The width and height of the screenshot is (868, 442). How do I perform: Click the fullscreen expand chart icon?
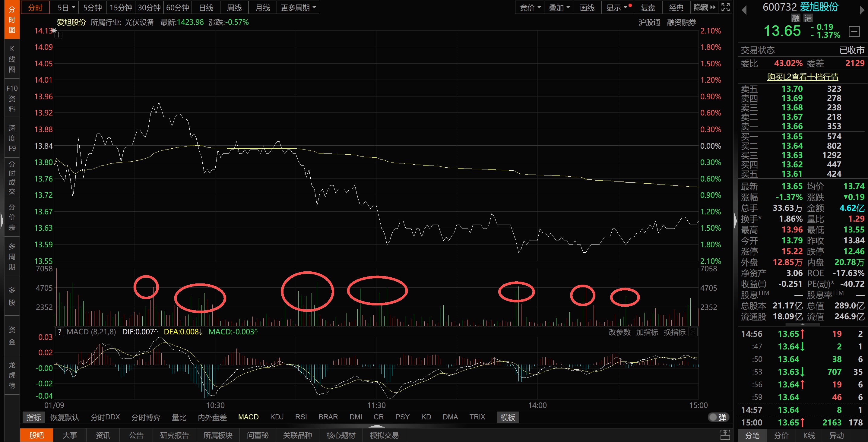pos(725,7)
